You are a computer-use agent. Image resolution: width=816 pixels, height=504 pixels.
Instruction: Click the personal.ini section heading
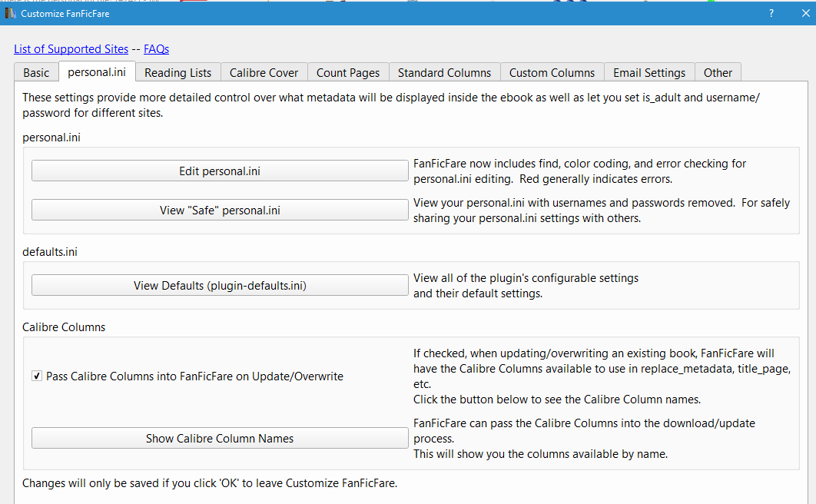pos(51,138)
